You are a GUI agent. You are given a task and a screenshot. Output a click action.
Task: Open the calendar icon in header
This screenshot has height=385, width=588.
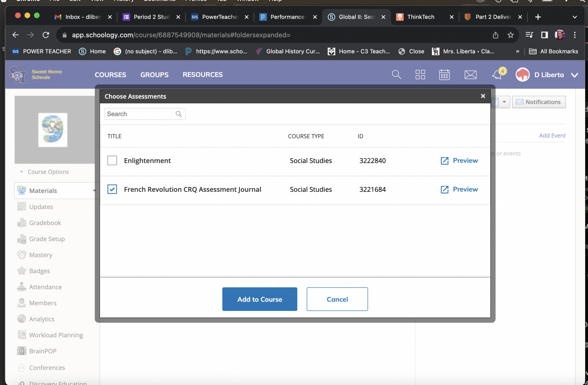point(444,75)
